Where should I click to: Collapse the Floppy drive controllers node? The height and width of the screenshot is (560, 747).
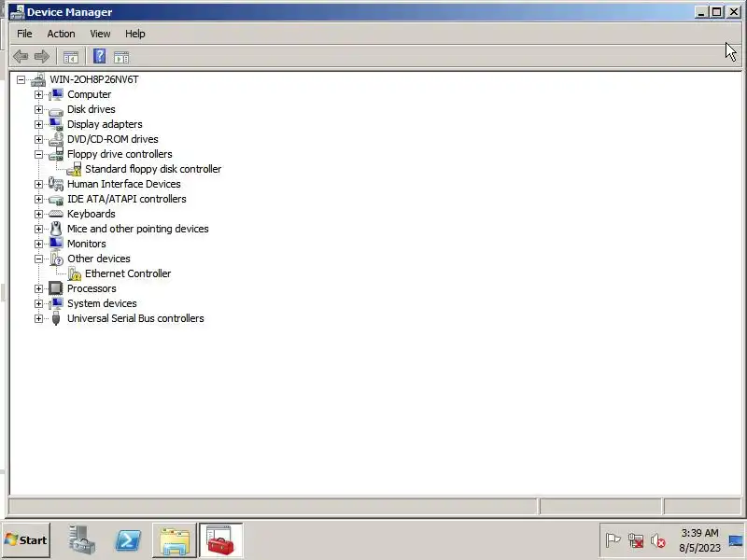click(38, 154)
